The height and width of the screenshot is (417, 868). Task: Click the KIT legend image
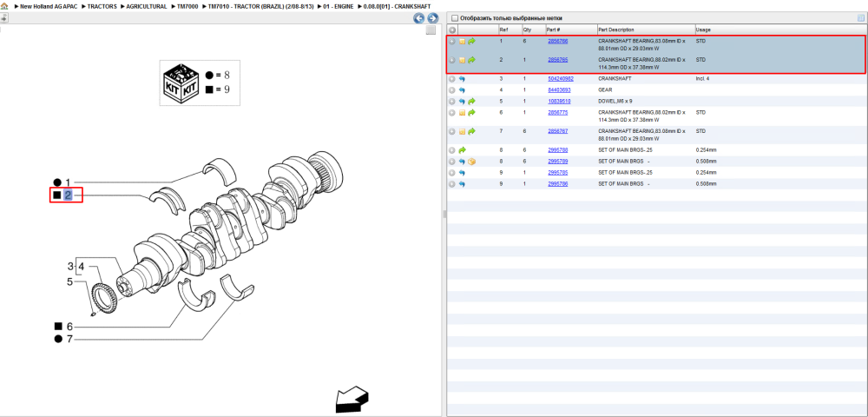(183, 82)
